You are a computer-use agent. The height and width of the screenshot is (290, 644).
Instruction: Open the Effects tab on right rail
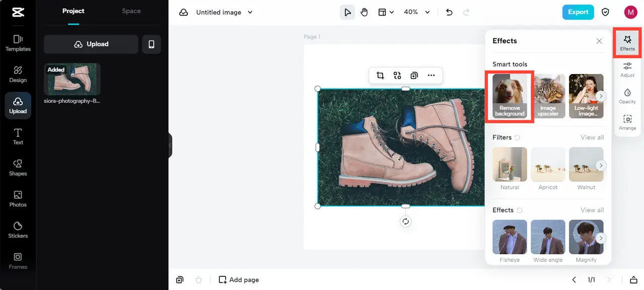coord(627,43)
